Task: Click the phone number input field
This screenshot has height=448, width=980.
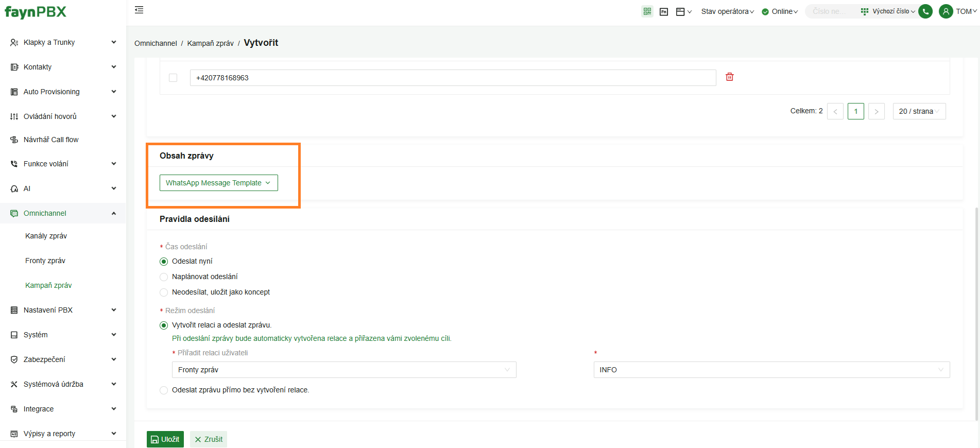Action: [x=452, y=78]
